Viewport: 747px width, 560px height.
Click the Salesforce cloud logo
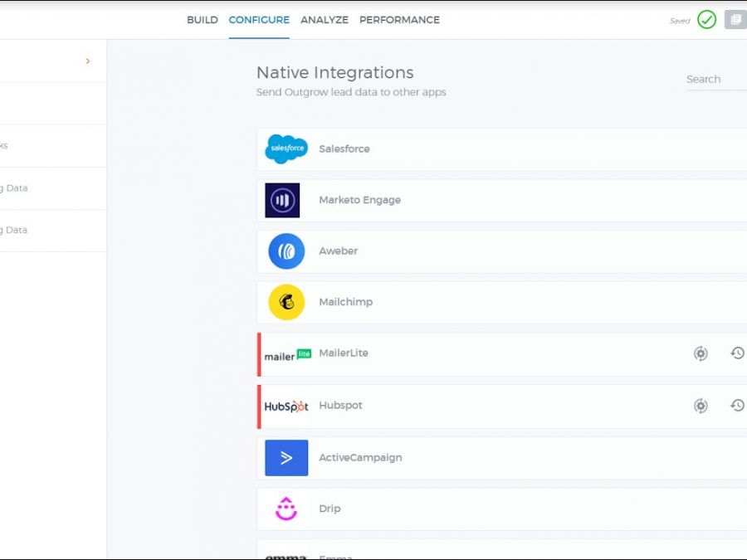pos(286,149)
